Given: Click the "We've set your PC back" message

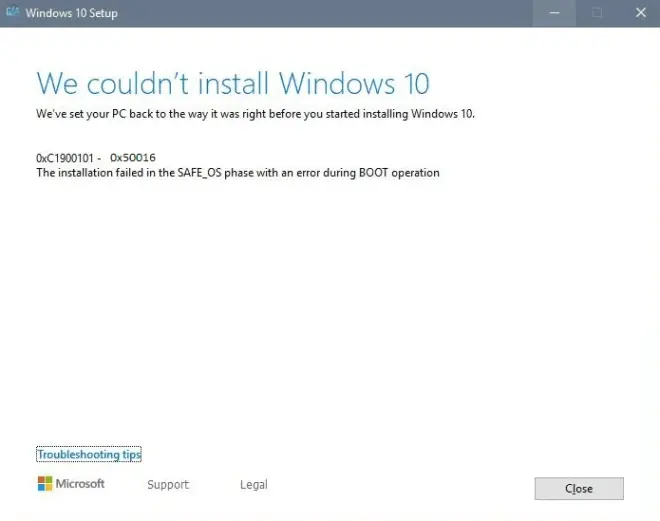Looking at the screenshot, I should pos(255,114).
